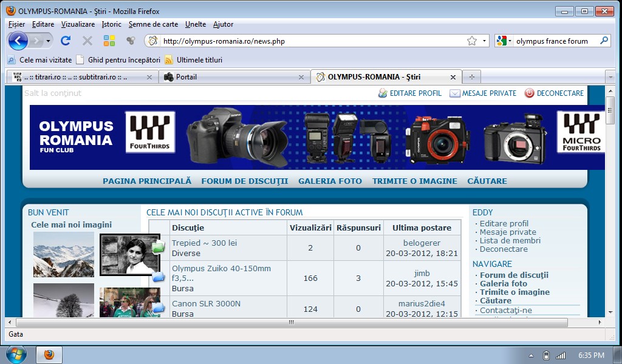Go to PAGINA PRINCIPALĂ in the nav bar
The width and height of the screenshot is (622, 364).
[x=147, y=181]
